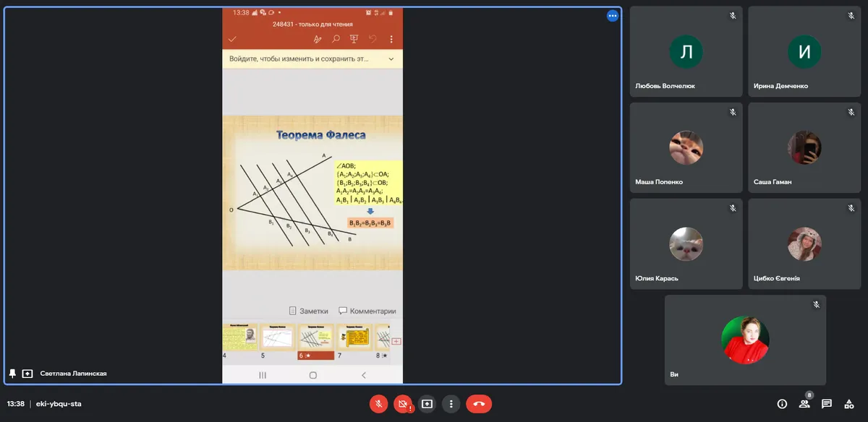Expand the sign-in notice chevron

391,59
